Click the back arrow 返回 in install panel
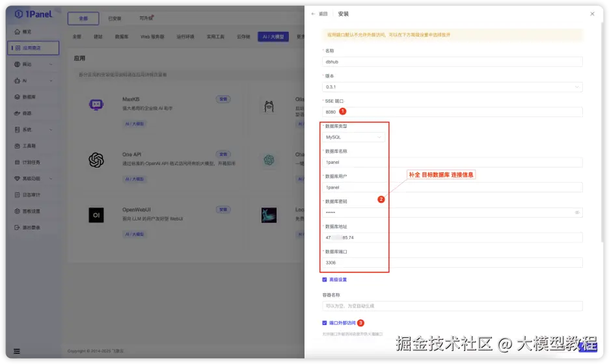The image size is (609, 364). pyautogui.click(x=319, y=14)
